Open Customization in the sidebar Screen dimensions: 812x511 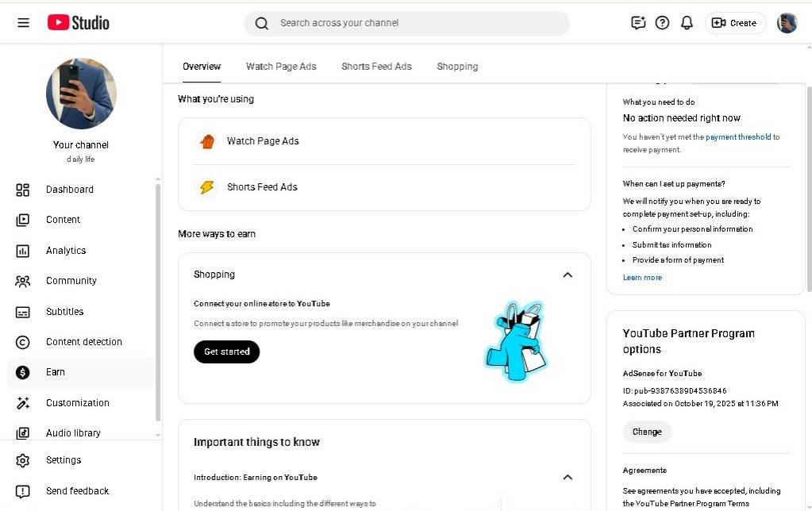pyautogui.click(x=77, y=403)
